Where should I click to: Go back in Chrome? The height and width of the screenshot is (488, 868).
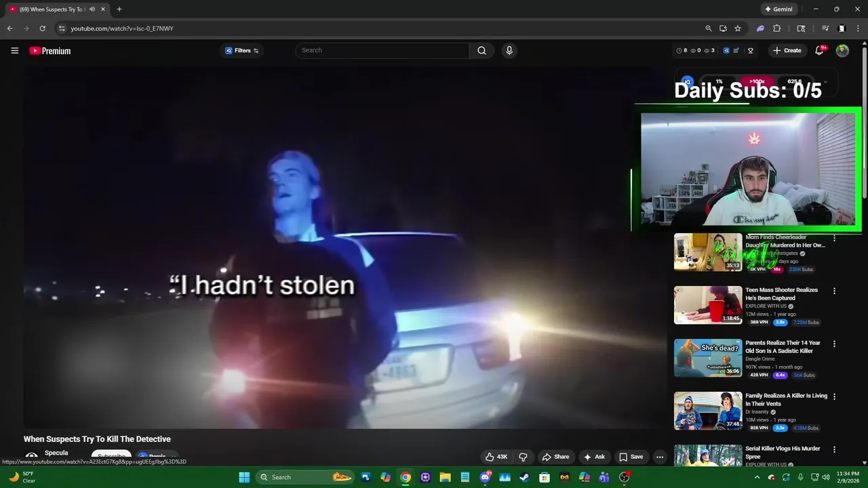pyautogui.click(x=9, y=28)
